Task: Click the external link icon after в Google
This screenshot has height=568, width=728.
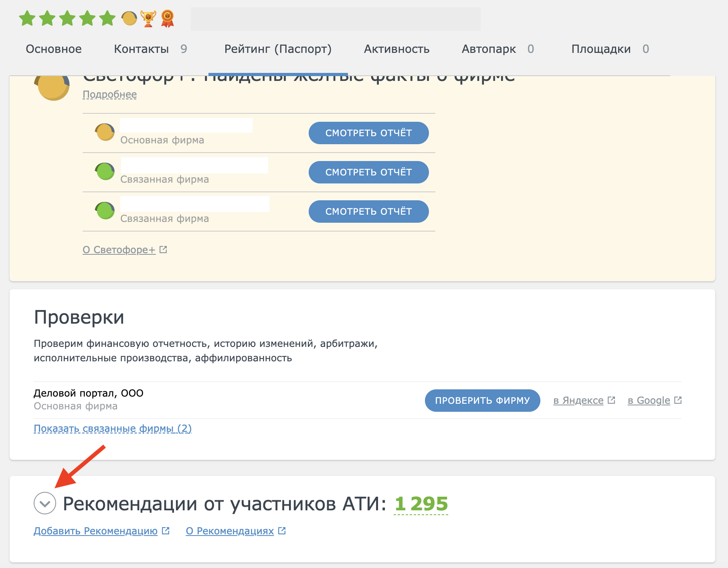Action: point(678,400)
